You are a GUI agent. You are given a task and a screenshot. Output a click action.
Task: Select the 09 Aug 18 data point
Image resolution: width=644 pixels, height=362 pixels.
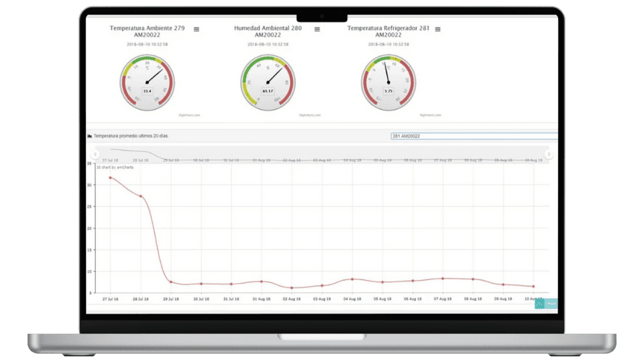[503, 284]
